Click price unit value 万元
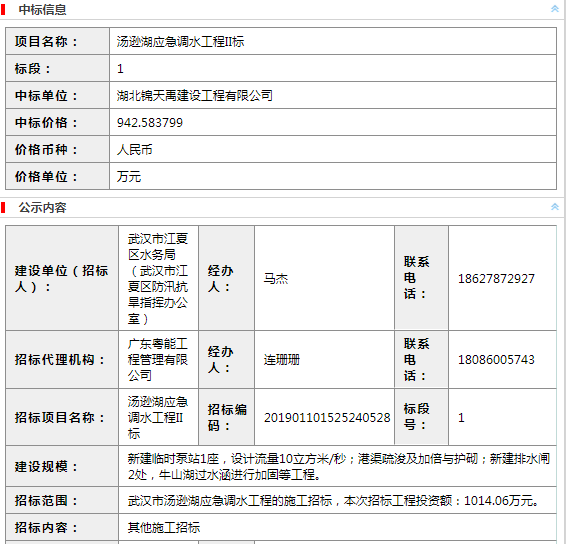Image resolution: width=568 pixels, height=544 pixels. (x=129, y=177)
